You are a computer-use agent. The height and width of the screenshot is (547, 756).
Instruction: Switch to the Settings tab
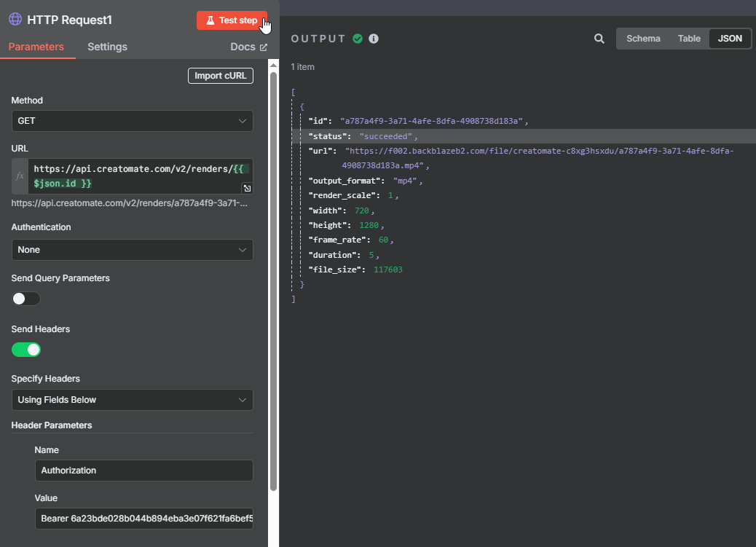107,47
